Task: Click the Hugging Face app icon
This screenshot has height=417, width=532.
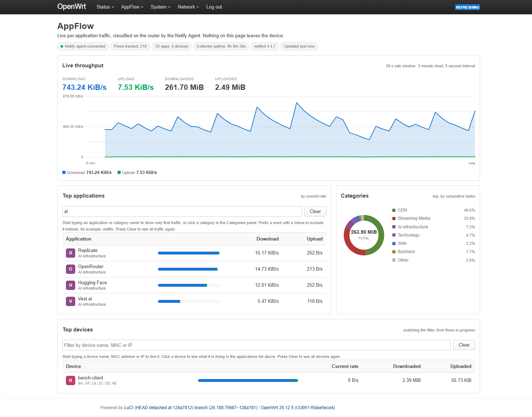Action: [x=71, y=285]
